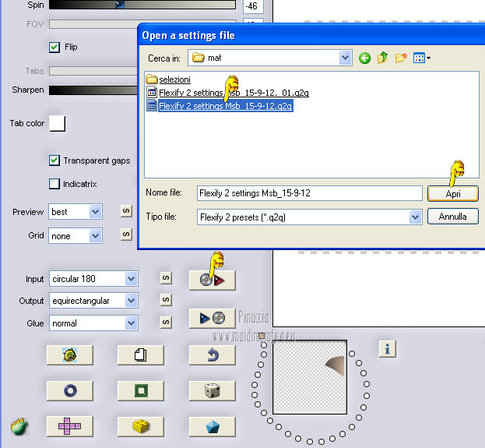The image size is (485, 448).
Task: Open the view menu icon in dialog
Action: 422,58
